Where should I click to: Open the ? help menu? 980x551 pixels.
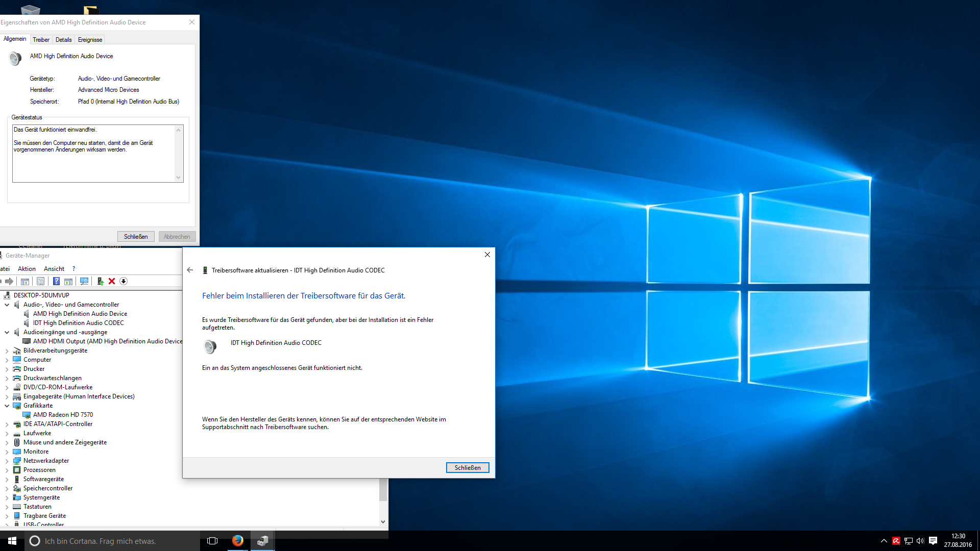(73, 269)
